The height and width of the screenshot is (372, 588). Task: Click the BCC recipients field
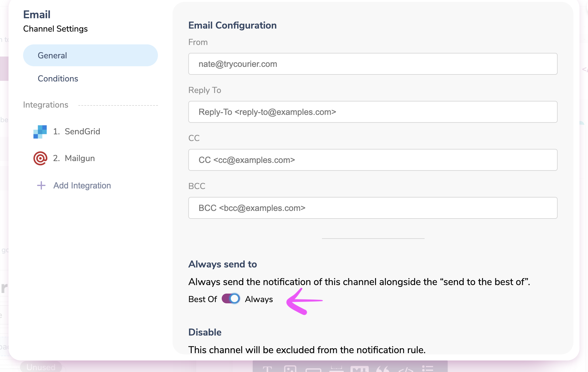373,208
